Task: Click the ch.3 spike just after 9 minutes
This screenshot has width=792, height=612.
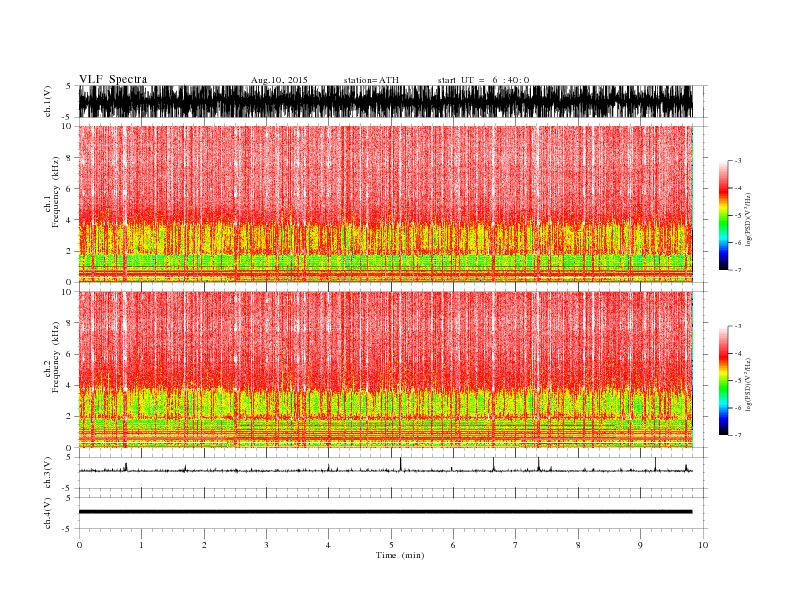Action: pos(655,464)
